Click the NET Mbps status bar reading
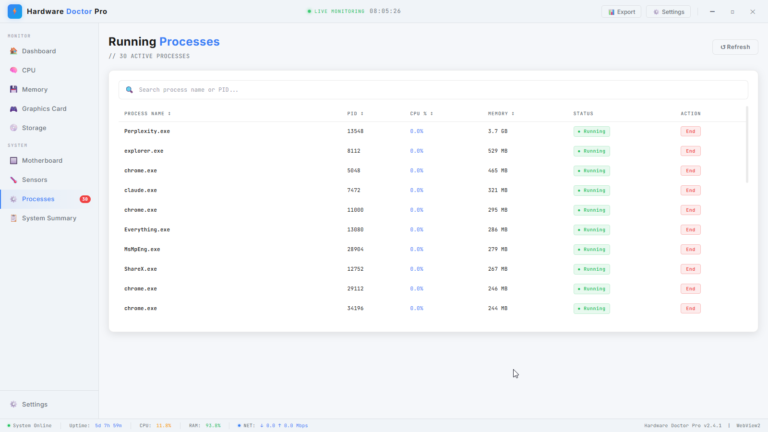Viewport: 768px width, 432px height. click(273, 426)
